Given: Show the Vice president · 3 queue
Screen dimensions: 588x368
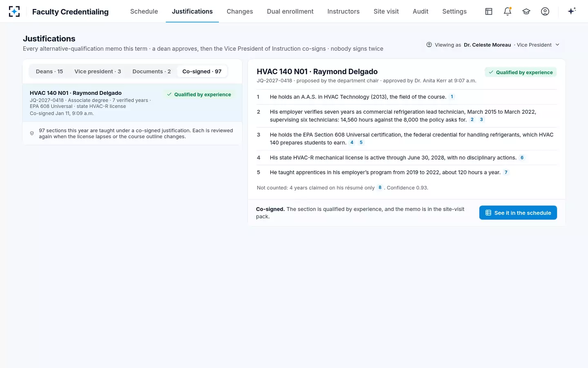Looking at the screenshot, I should click(x=98, y=72).
